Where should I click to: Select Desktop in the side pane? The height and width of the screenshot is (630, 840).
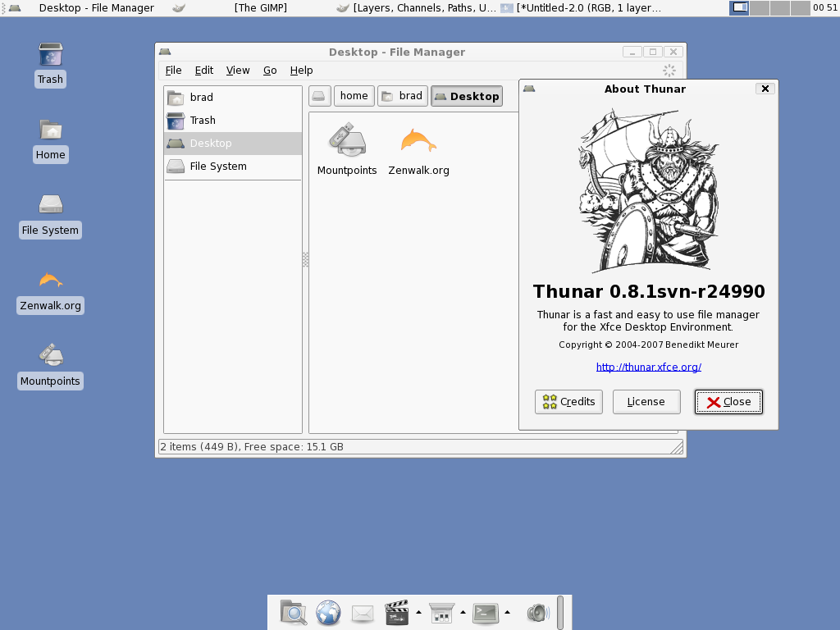coord(233,144)
